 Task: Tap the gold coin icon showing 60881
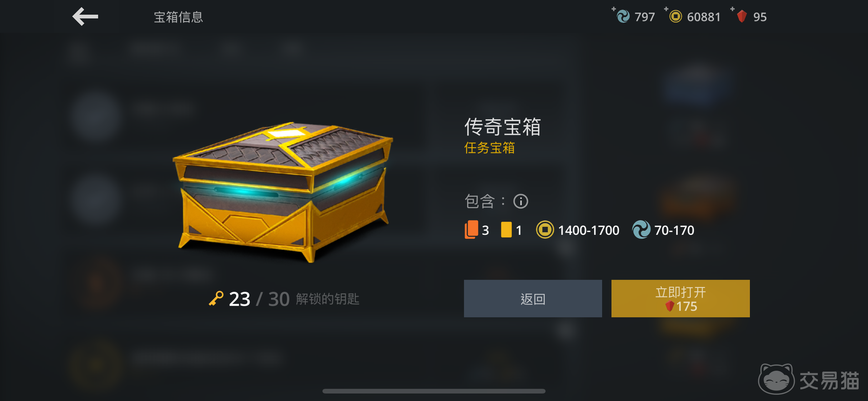pos(675,17)
